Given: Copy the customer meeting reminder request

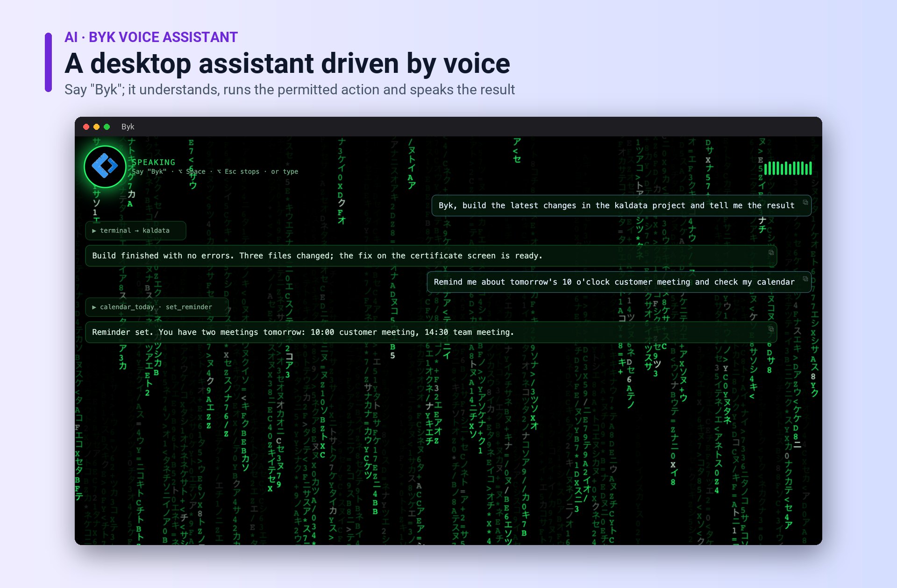Looking at the screenshot, I should [x=805, y=279].
